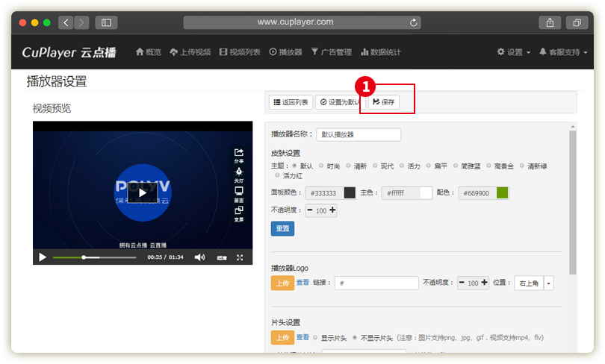Click the blue 重置 reset button
This screenshot has height=364, width=605.
(x=282, y=228)
